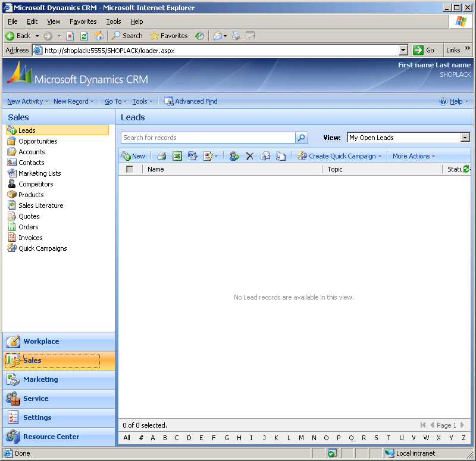Click the Advanced Find button
476x461 pixels.
click(191, 101)
